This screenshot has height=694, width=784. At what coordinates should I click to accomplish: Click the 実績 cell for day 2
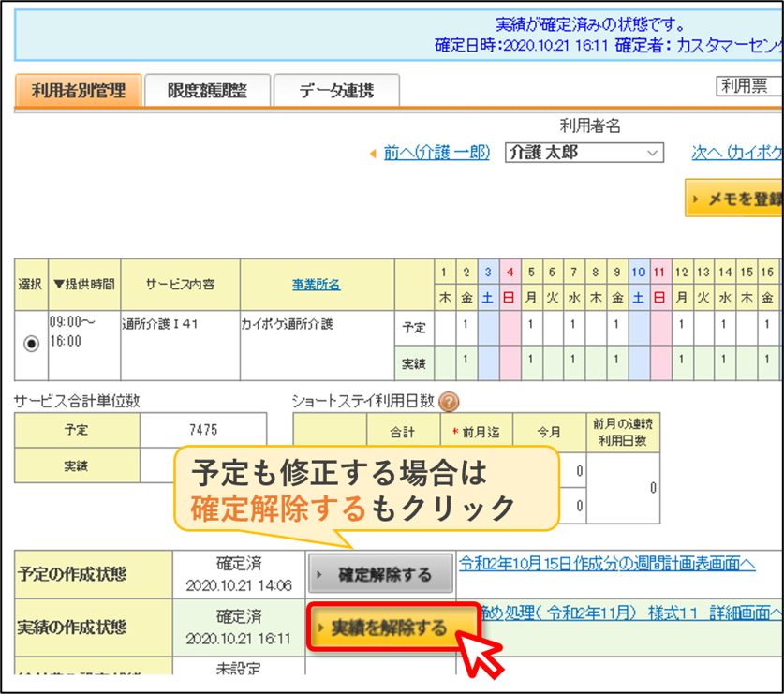[466, 363]
